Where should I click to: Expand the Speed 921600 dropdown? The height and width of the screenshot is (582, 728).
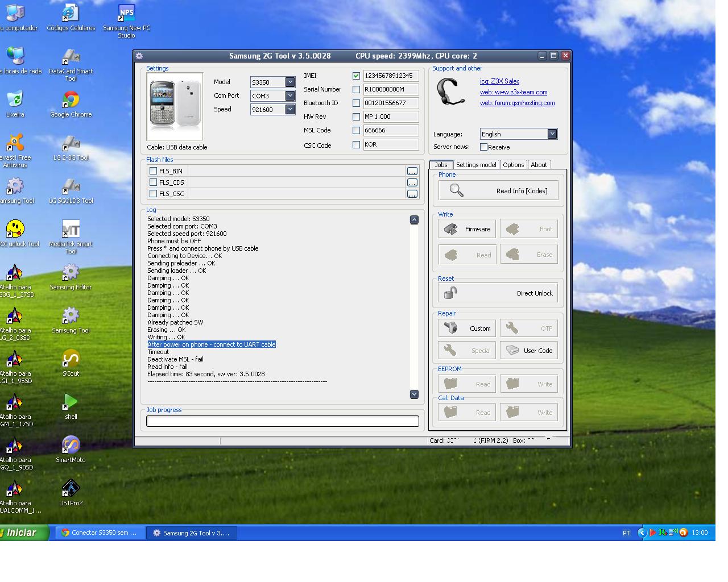[290, 109]
